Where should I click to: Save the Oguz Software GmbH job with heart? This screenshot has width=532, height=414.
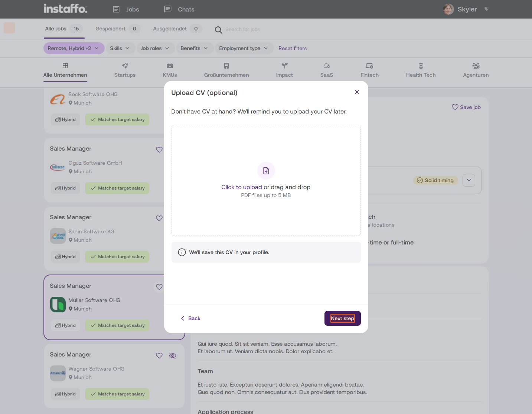click(159, 149)
